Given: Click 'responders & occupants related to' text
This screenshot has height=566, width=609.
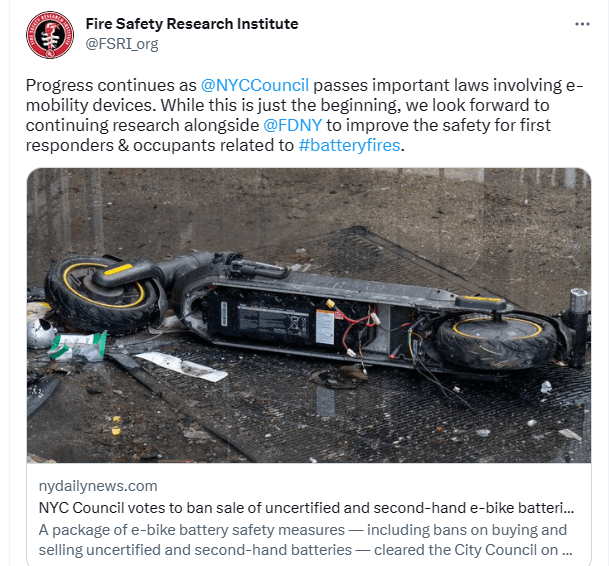Looking at the screenshot, I should (x=160, y=145).
